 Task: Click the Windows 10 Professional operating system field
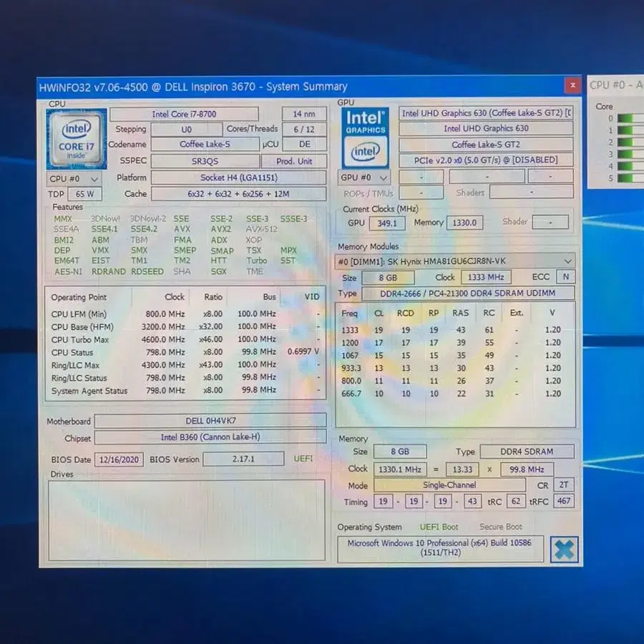440,548
